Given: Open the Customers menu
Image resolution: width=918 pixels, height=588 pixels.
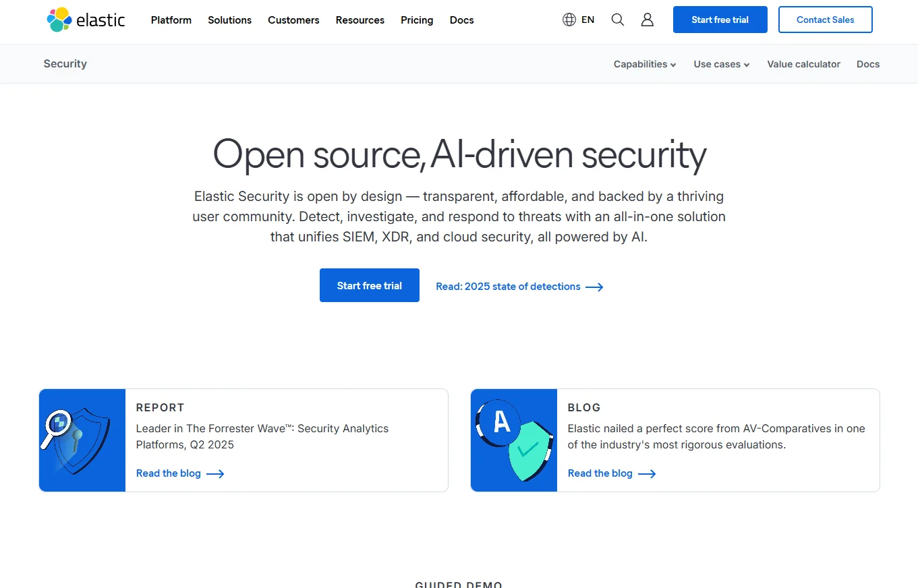Looking at the screenshot, I should [293, 20].
